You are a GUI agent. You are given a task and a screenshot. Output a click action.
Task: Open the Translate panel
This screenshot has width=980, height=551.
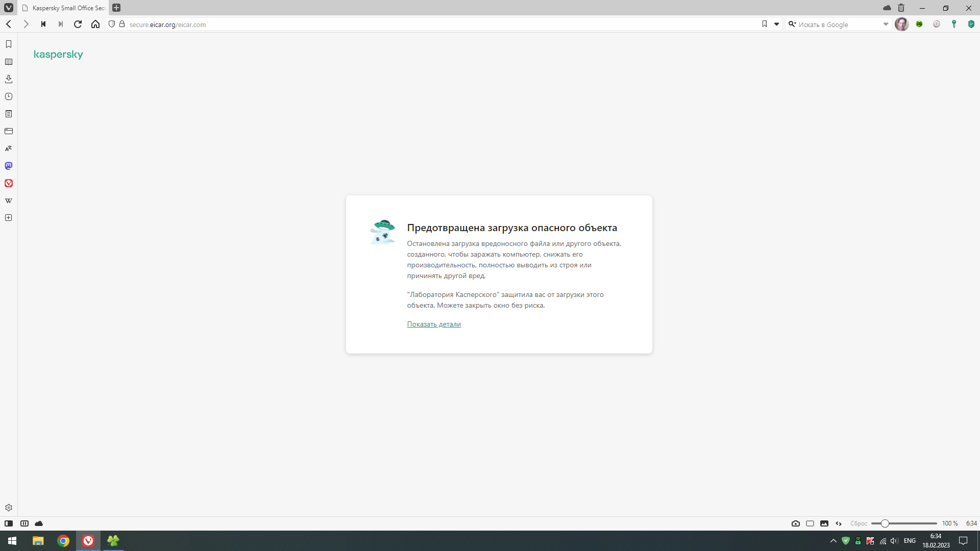point(9,148)
